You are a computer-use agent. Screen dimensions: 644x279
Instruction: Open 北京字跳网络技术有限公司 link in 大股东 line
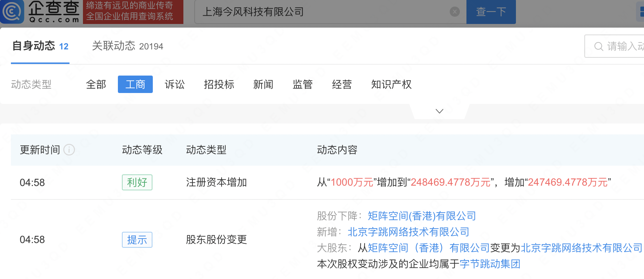[581, 248]
